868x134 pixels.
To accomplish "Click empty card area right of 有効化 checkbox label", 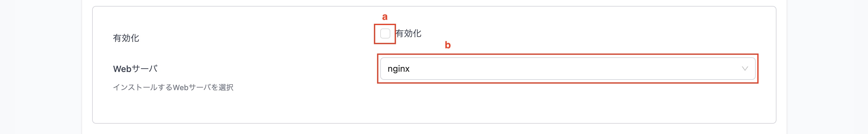I will coord(590,33).
